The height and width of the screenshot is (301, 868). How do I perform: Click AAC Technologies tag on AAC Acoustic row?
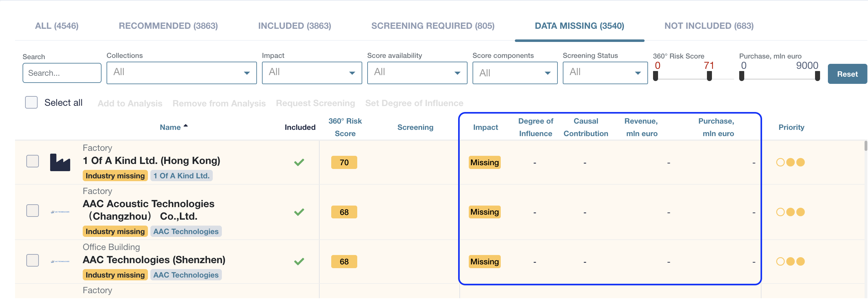coord(186,232)
